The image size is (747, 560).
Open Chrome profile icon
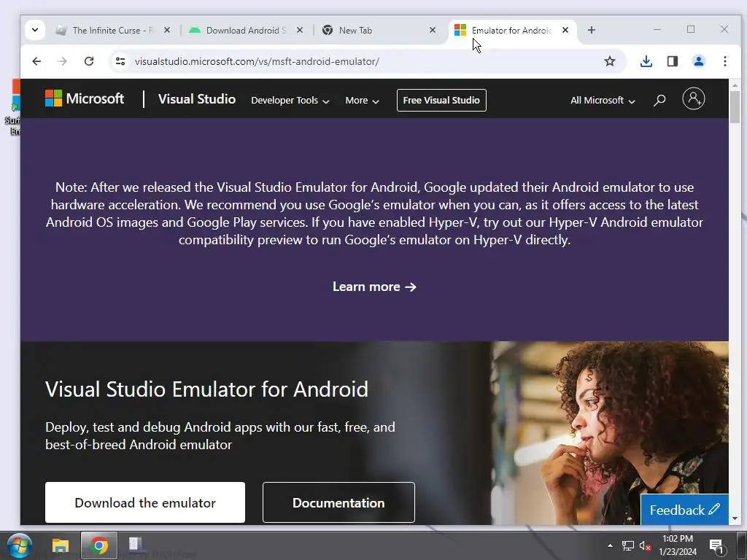pyautogui.click(x=698, y=61)
